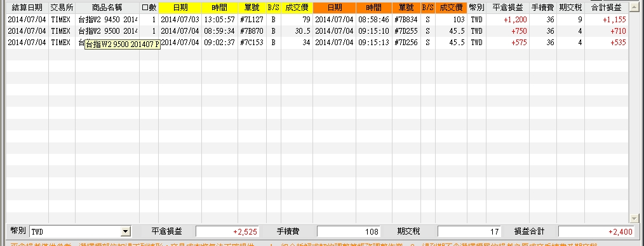
Task: Click the 商品名稱 column header
Action: point(107,8)
